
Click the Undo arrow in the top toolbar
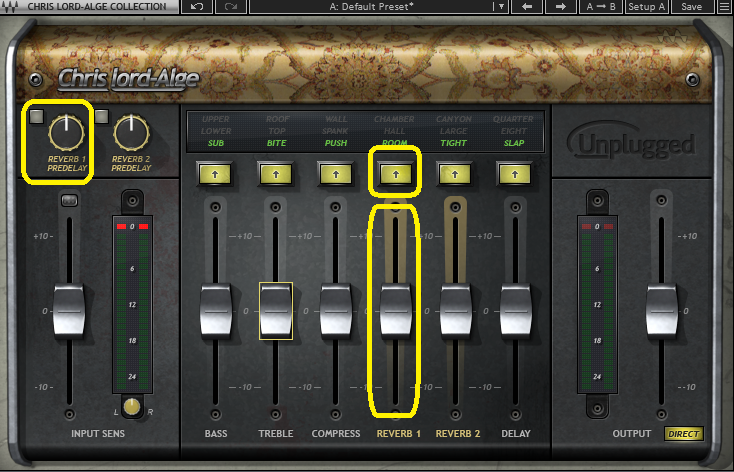click(x=195, y=7)
